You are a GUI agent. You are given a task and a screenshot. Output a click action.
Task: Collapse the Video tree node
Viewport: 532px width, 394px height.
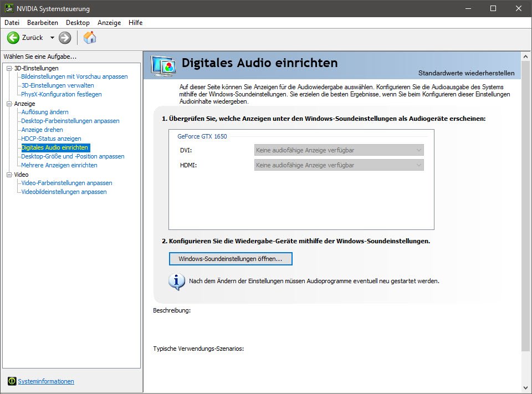pos(9,175)
